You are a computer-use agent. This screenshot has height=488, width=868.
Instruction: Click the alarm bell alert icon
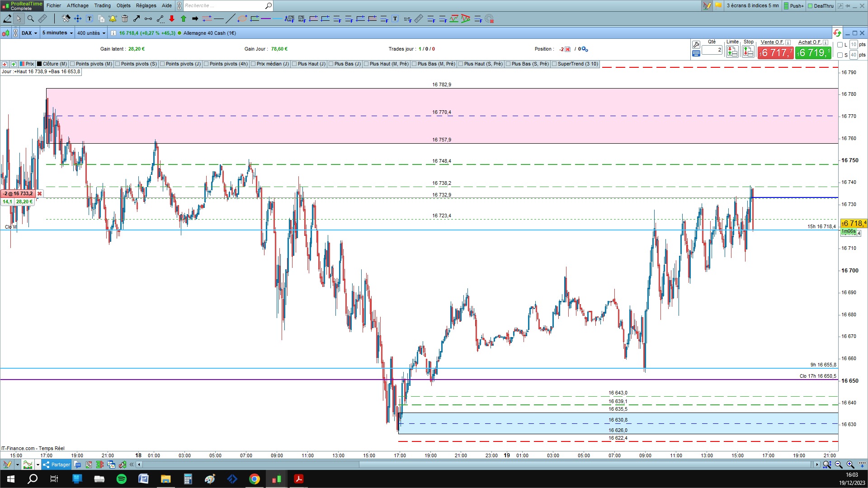[113, 19]
